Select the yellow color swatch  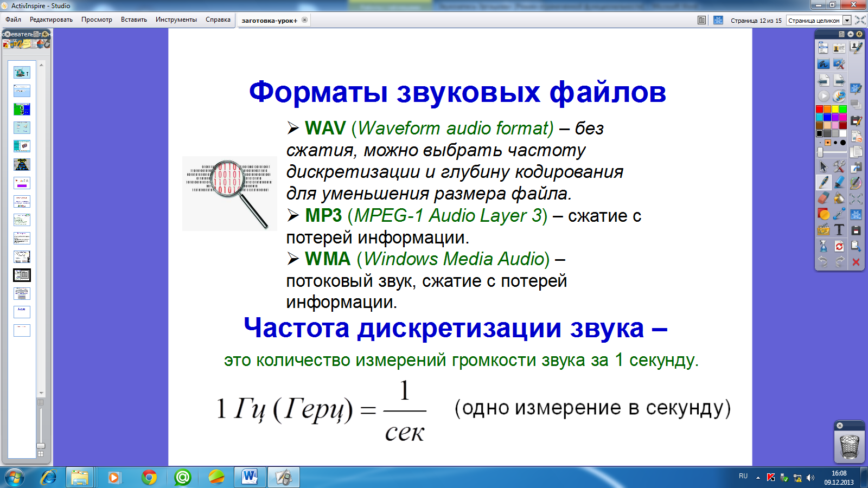[x=835, y=109]
